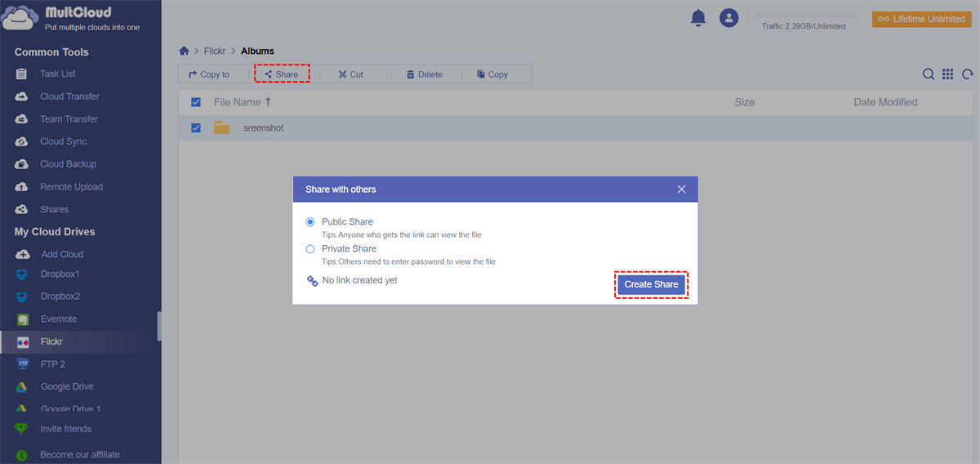
Task: Click the Dropbox1 icon
Action: coord(23,274)
